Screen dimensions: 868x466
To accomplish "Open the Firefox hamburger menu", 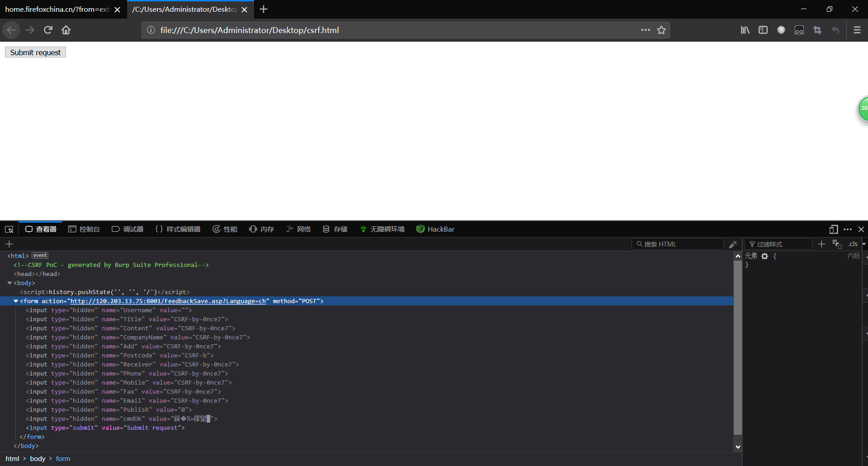I will tap(857, 30).
